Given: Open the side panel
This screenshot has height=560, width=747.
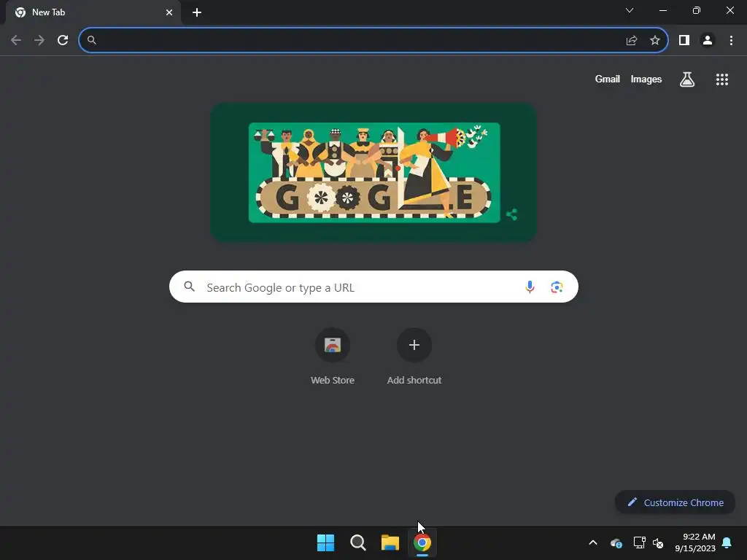Looking at the screenshot, I should [684, 41].
